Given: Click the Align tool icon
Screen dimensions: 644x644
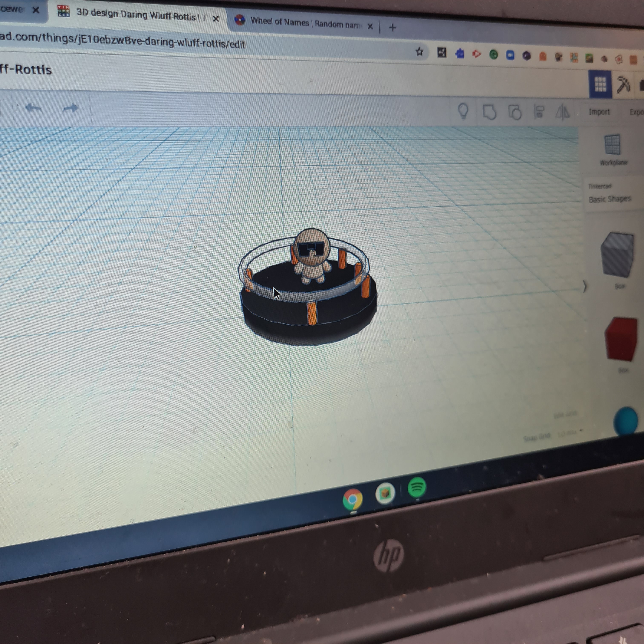Looking at the screenshot, I should pos(539,112).
